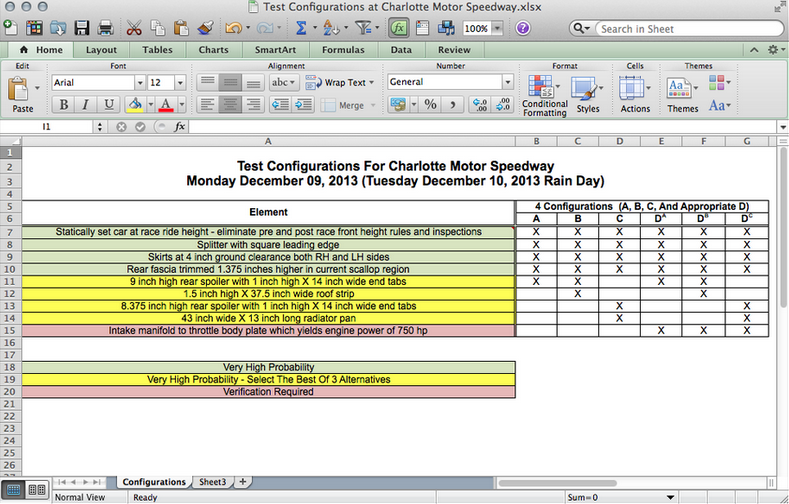Click the Decrease Indent icon
The width and height of the screenshot is (789, 504).
tap(280, 105)
